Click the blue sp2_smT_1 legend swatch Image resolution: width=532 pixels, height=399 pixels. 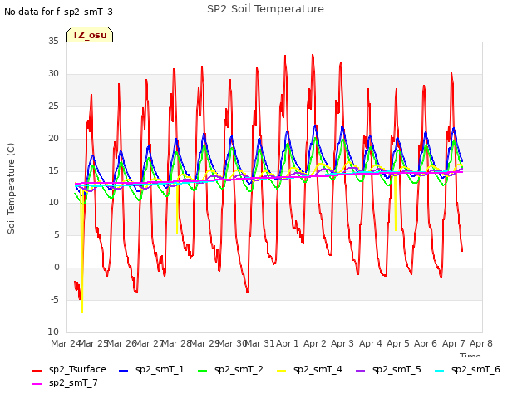point(124,371)
